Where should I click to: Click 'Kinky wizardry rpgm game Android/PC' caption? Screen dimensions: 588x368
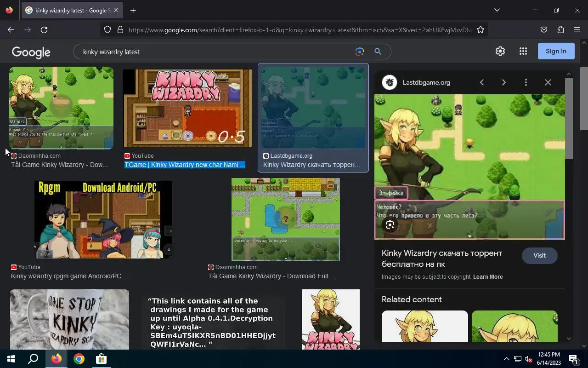pos(69,276)
